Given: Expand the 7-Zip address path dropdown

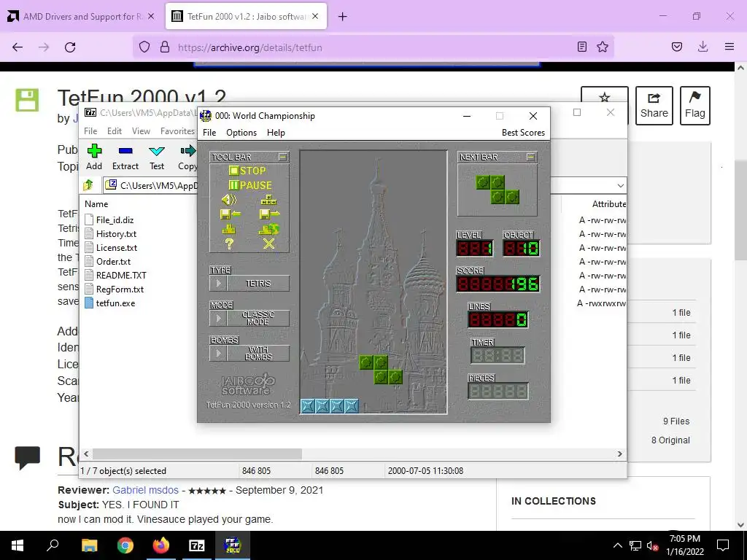Looking at the screenshot, I should (x=620, y=185).
